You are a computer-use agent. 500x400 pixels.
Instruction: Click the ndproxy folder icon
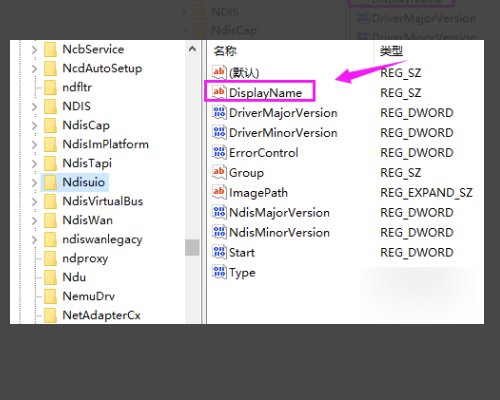(x=50, y=258)
